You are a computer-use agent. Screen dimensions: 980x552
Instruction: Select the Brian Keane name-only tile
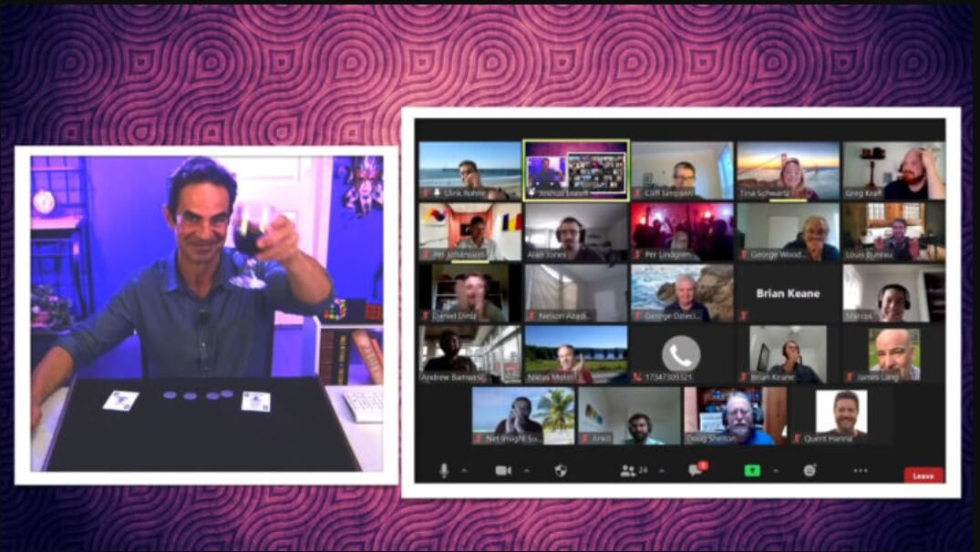[x=788, y=292]
